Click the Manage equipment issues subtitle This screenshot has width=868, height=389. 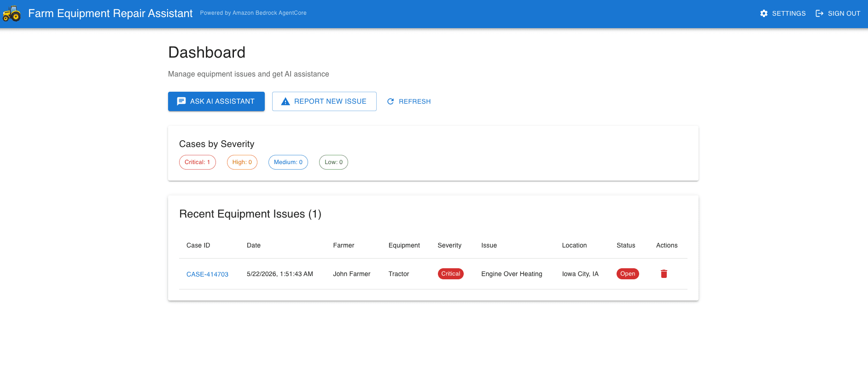(249, 74)
